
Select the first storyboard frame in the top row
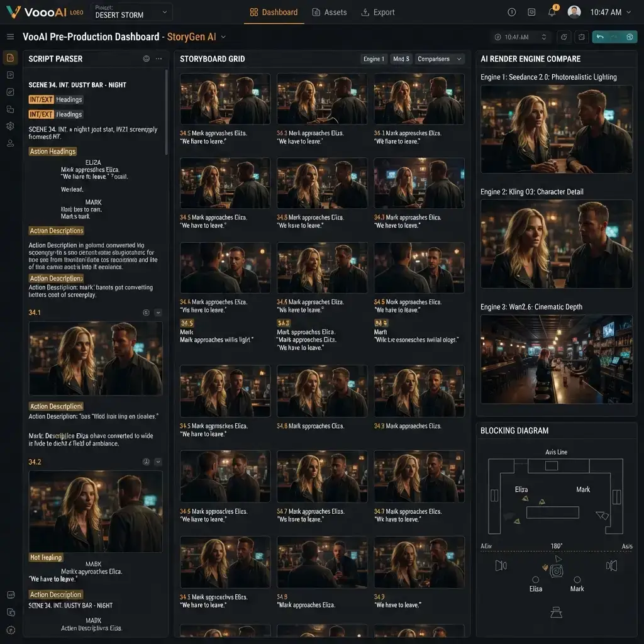click(225, 99)
